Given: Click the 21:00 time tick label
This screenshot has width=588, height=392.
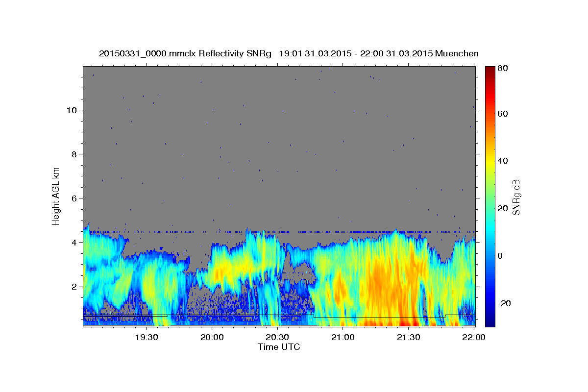Looking at the screenshot, I should pos(343,337).
